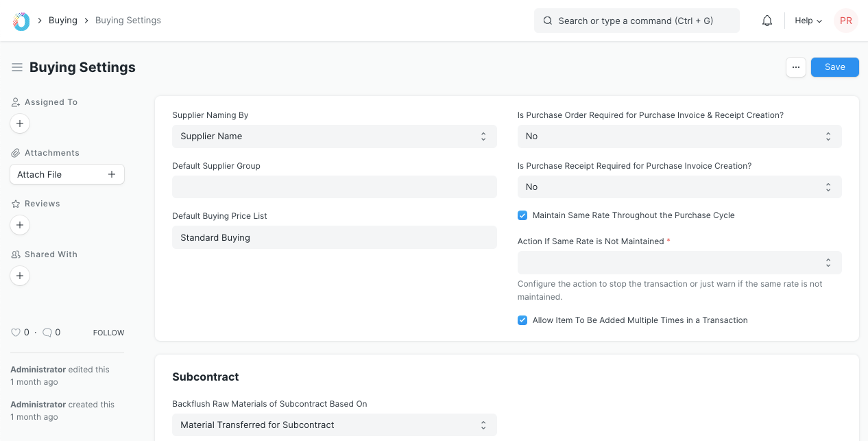The width and height of the screenshot is (868, 441).
Task: Toggle Is Purchase Receipt Required to Yes
Action: pos(679,187)
